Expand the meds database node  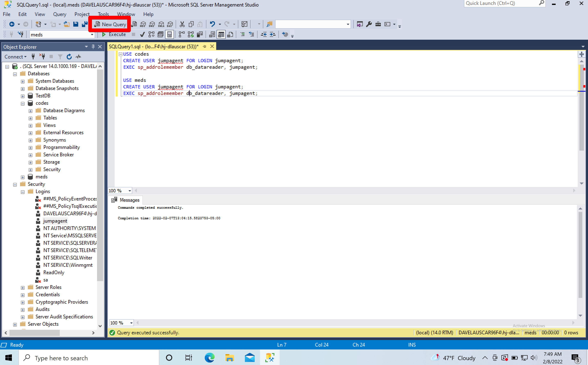click(23, 177)
